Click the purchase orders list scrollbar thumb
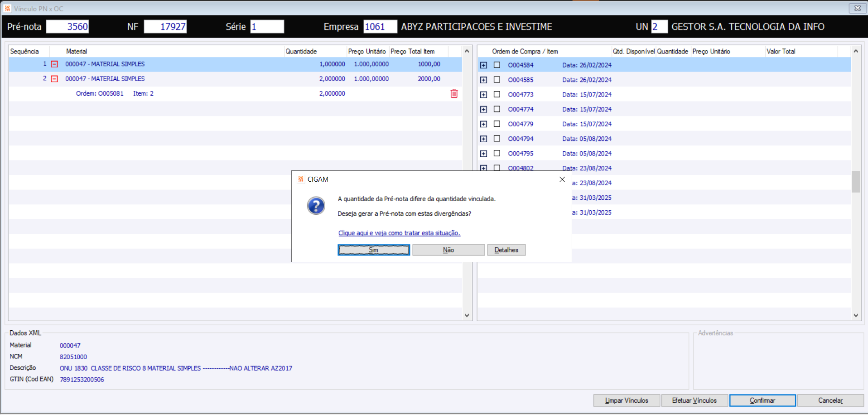Screen dimensions: 868x415 click(856, 182)
